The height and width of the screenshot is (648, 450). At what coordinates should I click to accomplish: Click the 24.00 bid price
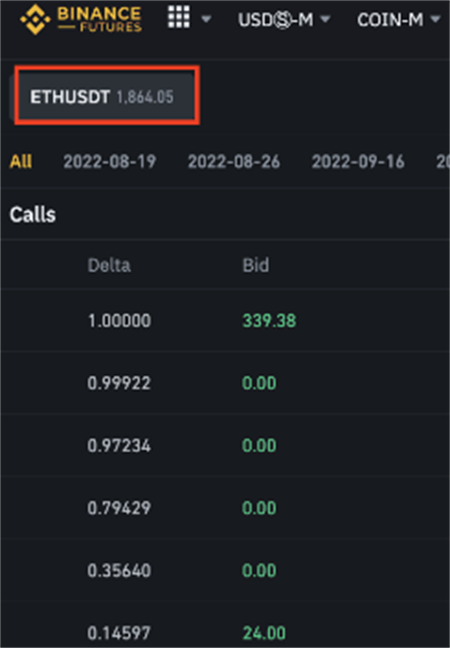264,633
